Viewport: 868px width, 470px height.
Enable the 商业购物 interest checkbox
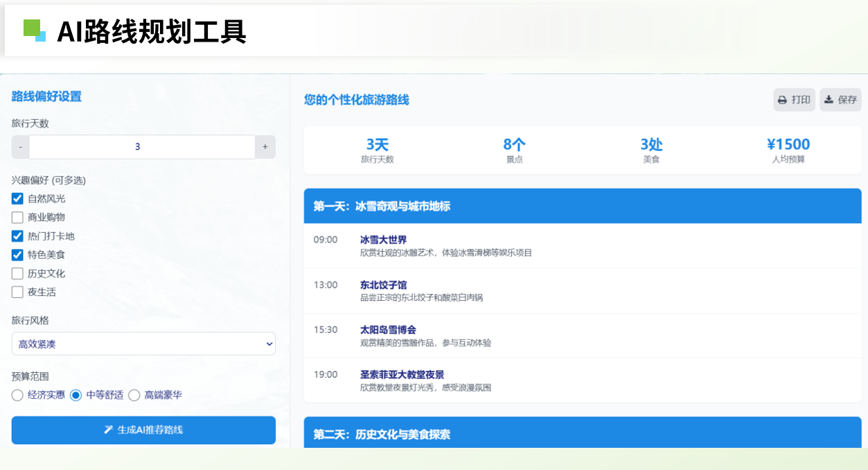tap(15, 217)
